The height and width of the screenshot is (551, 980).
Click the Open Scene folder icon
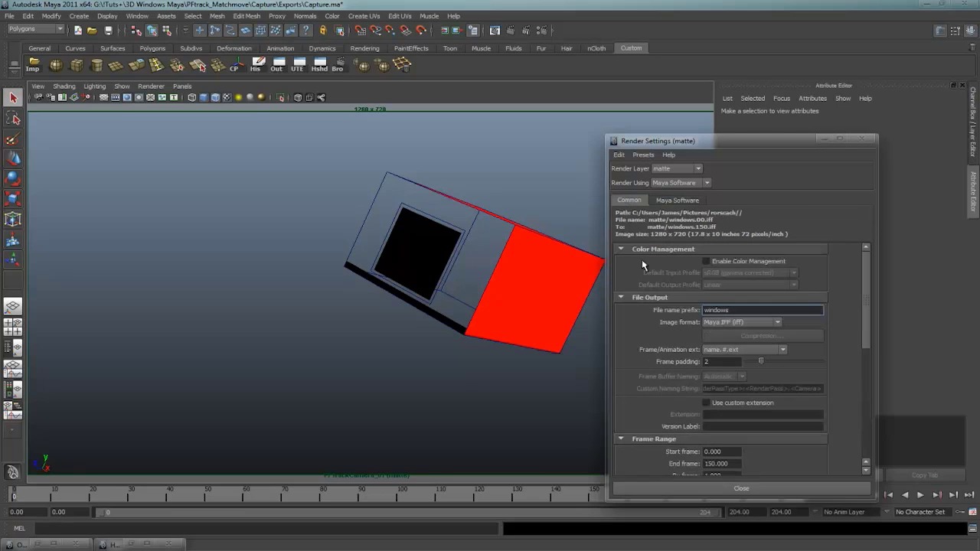pyautogui.click(x=92, y=31)
